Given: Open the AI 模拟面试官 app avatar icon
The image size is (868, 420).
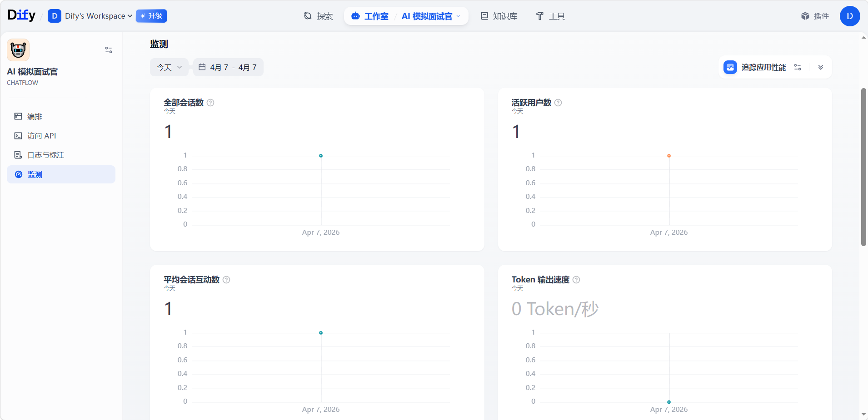Looking at the screenshot, I should click(x=18, y=50).
